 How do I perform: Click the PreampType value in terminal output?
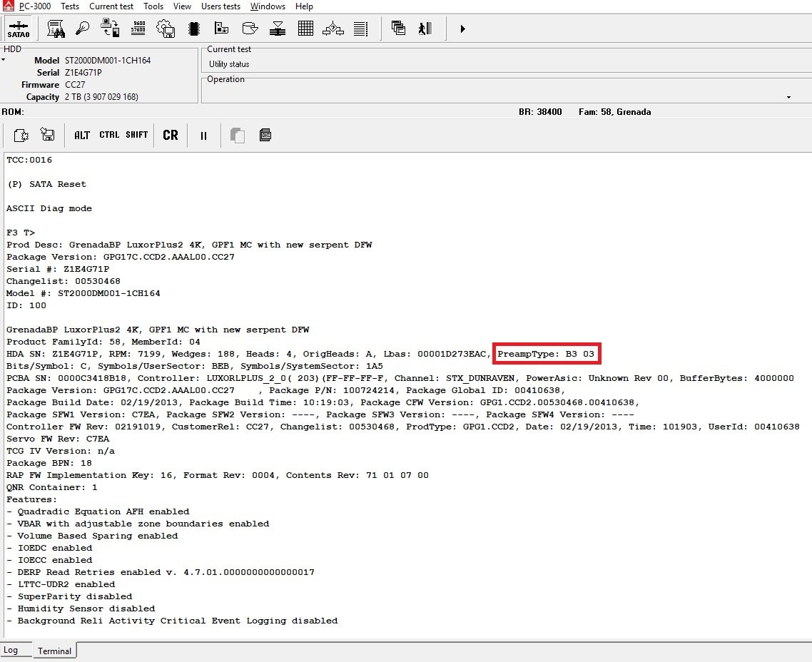coord(579,354)
